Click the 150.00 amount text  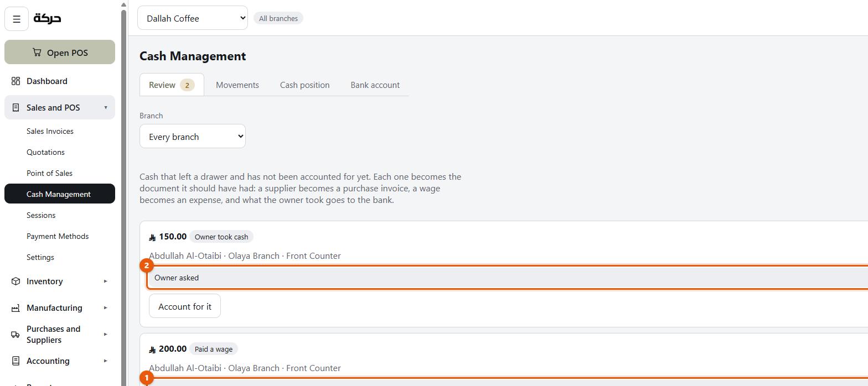tap(173, 237)
